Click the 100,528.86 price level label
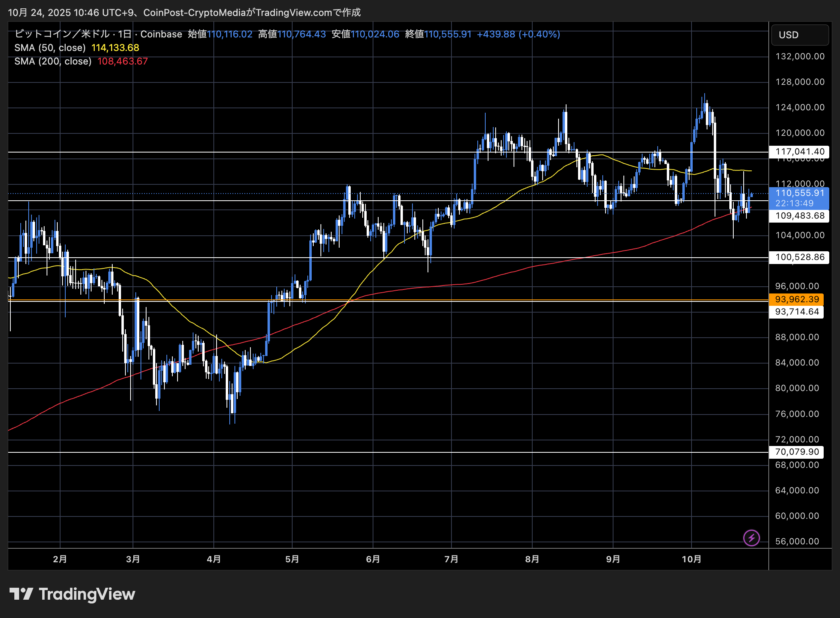 [x=799, y=257]
